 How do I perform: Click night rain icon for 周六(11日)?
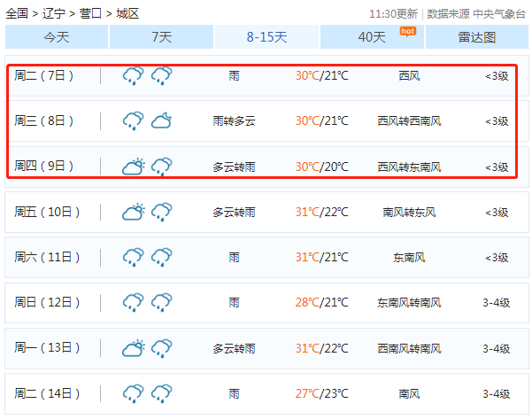pyautogui.click(x=161, y=257)
